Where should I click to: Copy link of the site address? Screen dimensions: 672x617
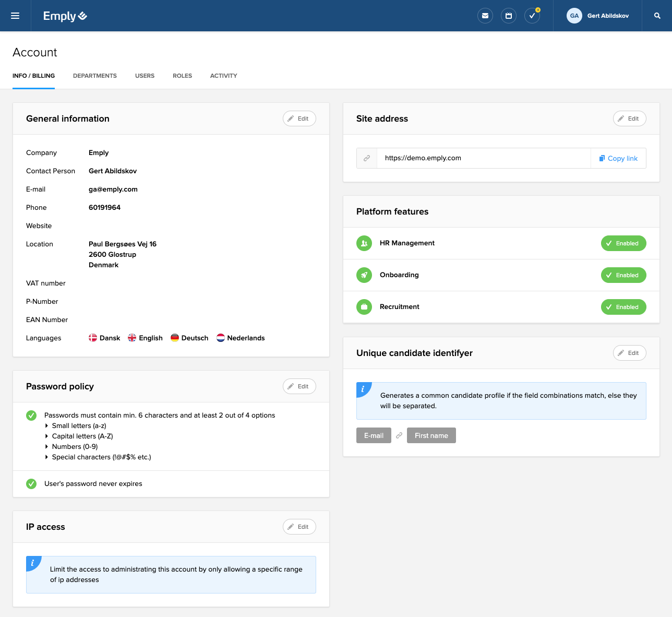(618, 158)
